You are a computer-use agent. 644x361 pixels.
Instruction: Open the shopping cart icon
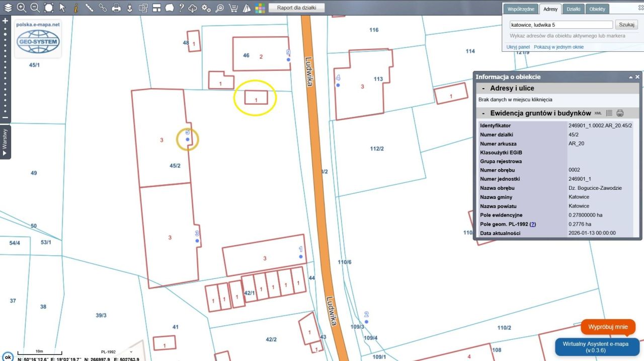pyautogui.click(x=233, y=8)
